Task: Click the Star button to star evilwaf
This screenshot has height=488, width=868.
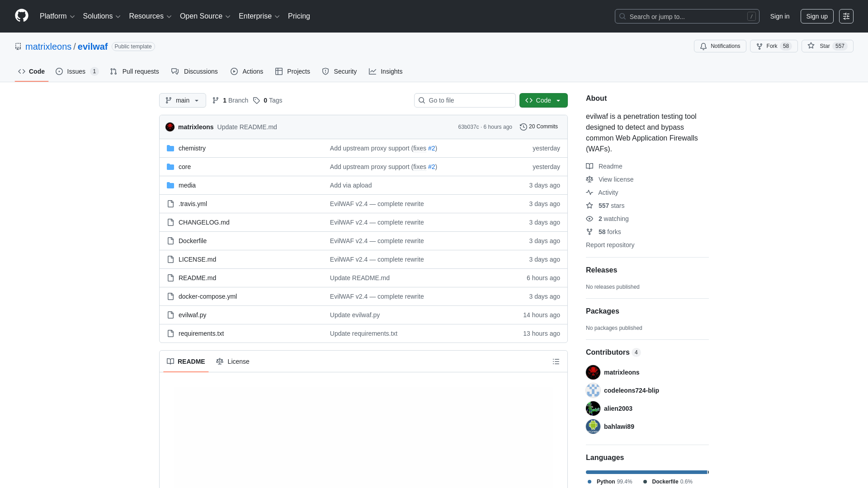Action: pos(826,46)
